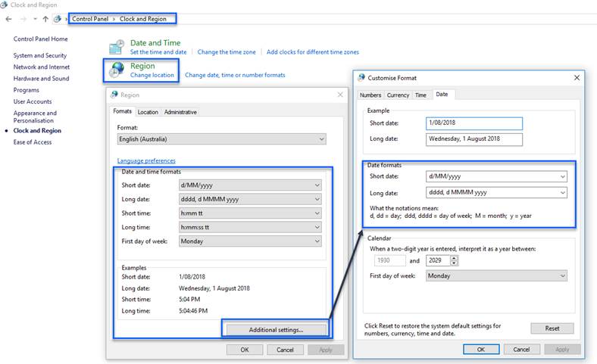This screenshot has width=597, height=364.
Task: Open User Accounts category
Action: (33, 101)
